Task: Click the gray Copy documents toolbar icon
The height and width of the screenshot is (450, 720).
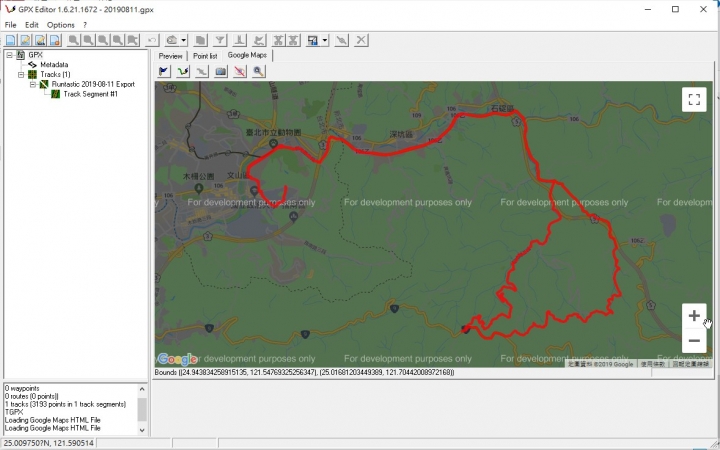Action: (x=200, y=40)
